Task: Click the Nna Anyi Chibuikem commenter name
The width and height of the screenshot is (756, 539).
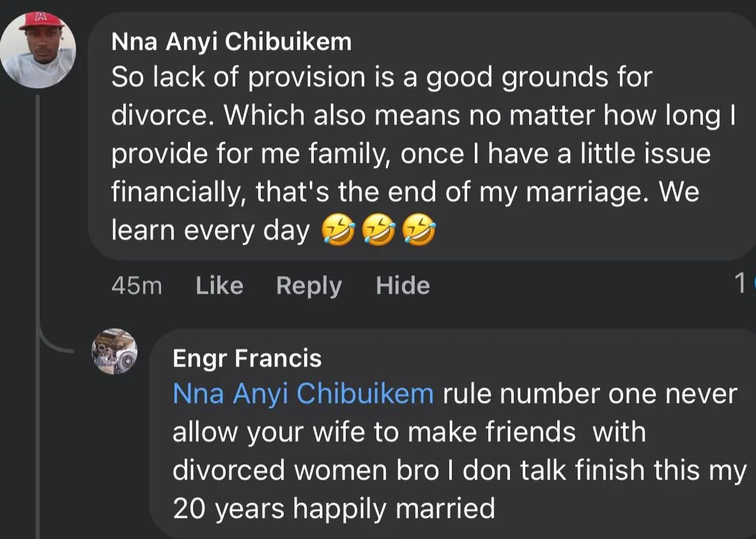Action: click(231, 42)
